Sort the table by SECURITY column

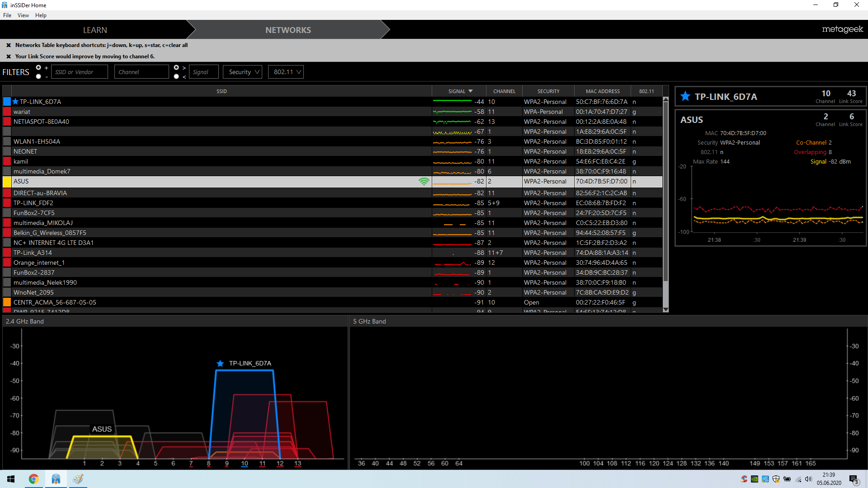[548, 91]
